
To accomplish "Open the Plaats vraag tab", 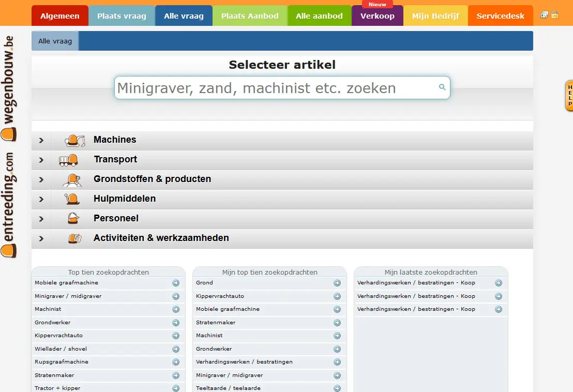I will (x=122, y=16).
